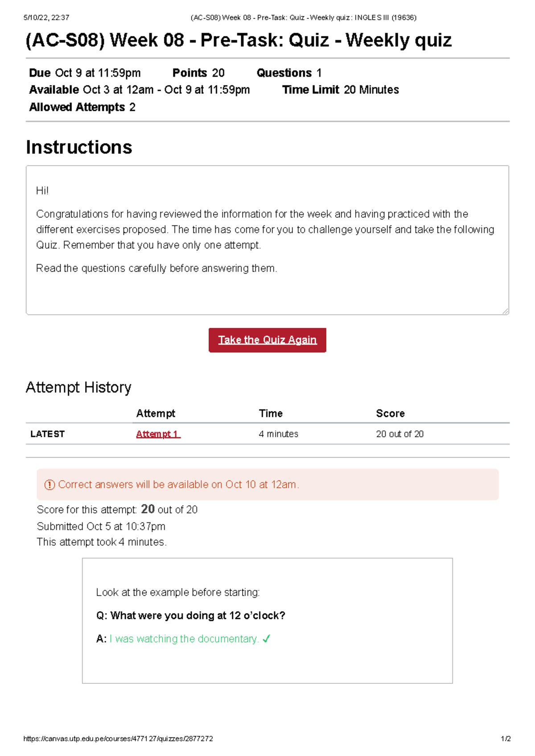
Task: Select the LATEST attempt row marker
Action: click(x=47, y=433)
